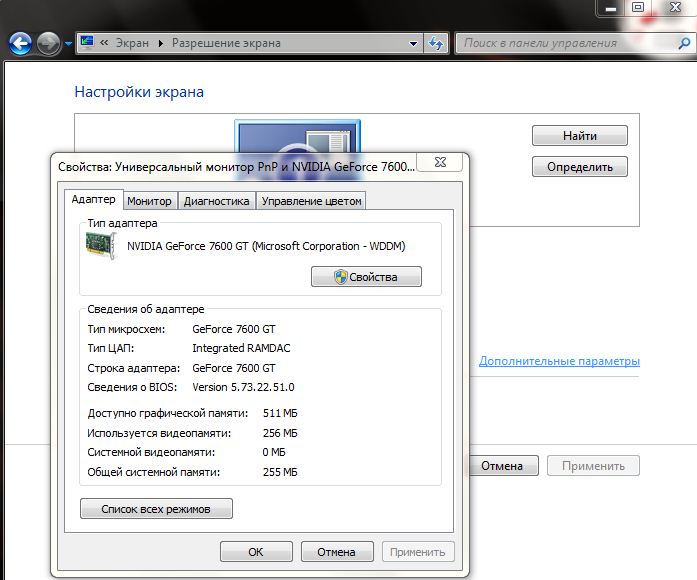Open the Дополнительные параметры link
Image resolution: width=697 pixels, height=580 pixels.
tap(559, 361)
